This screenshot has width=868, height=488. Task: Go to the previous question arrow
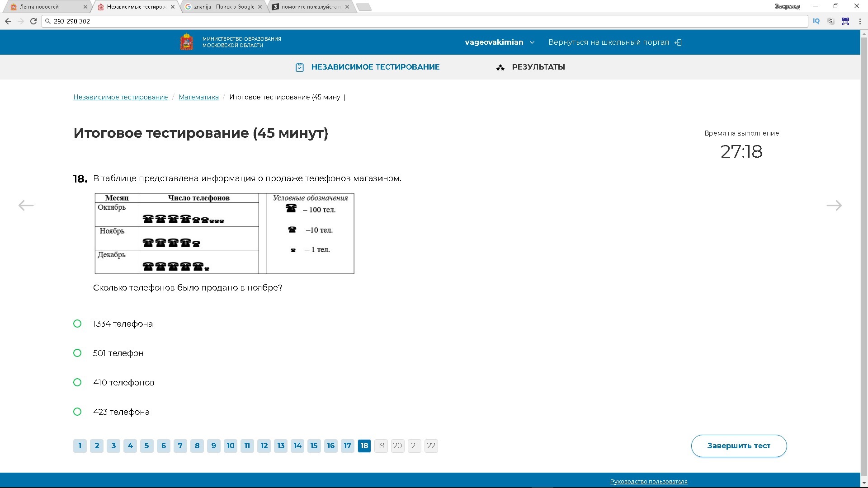coord(26,206)
